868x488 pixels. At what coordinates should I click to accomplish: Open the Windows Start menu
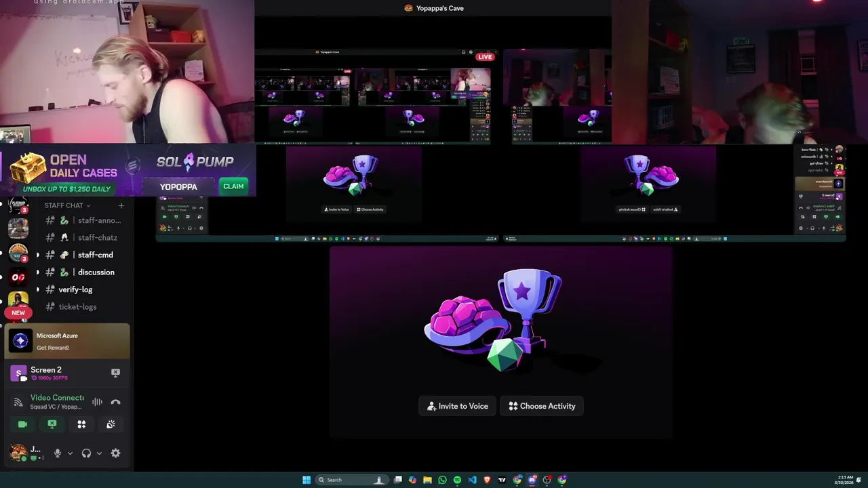click(x=307, y=480)
